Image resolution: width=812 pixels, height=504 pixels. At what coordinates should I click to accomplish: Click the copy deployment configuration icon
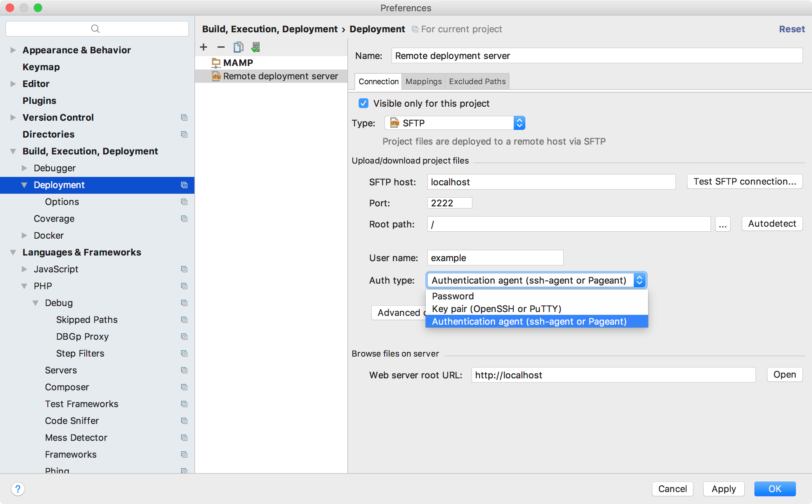click(x=239, y=47)
